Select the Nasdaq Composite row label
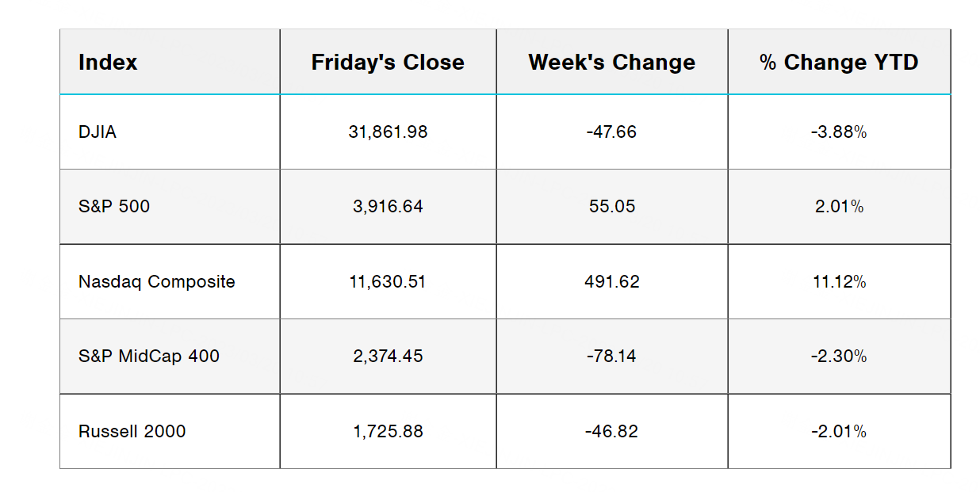The width and height of the screenshot is (980, 492). (157, 282)
